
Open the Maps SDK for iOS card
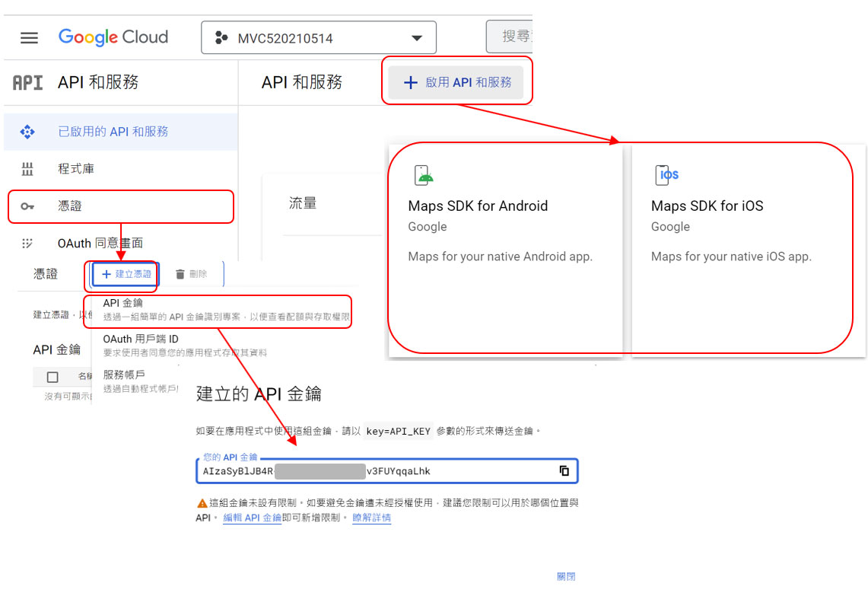click(x=749, y=250)
